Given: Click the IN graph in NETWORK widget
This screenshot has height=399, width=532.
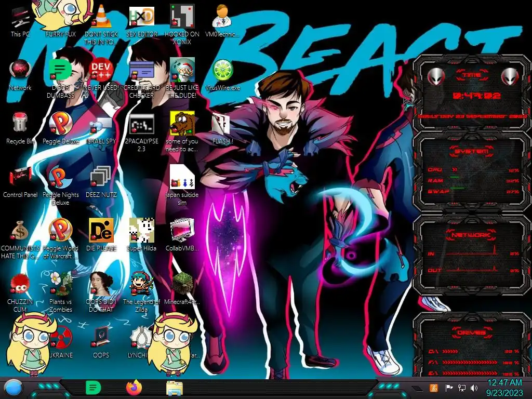Looking at the screenshot, I should tap(472, 251).
